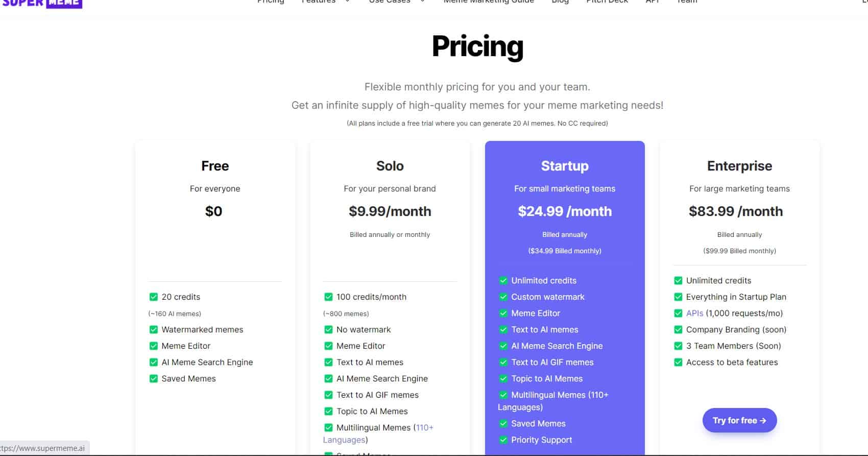Click the check icon beside Watermarked memes
The height and width of the screenshot is (456, 868).
[x=153, y=329]
